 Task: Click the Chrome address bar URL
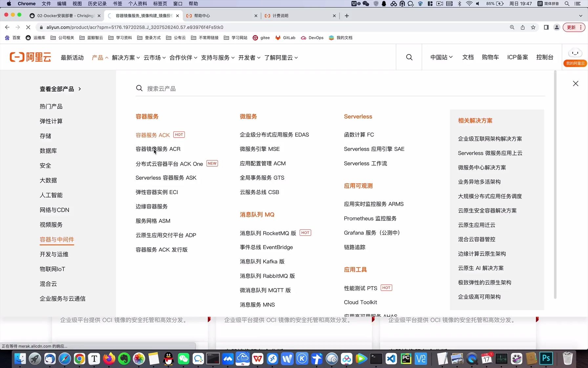tap(135, 27)
